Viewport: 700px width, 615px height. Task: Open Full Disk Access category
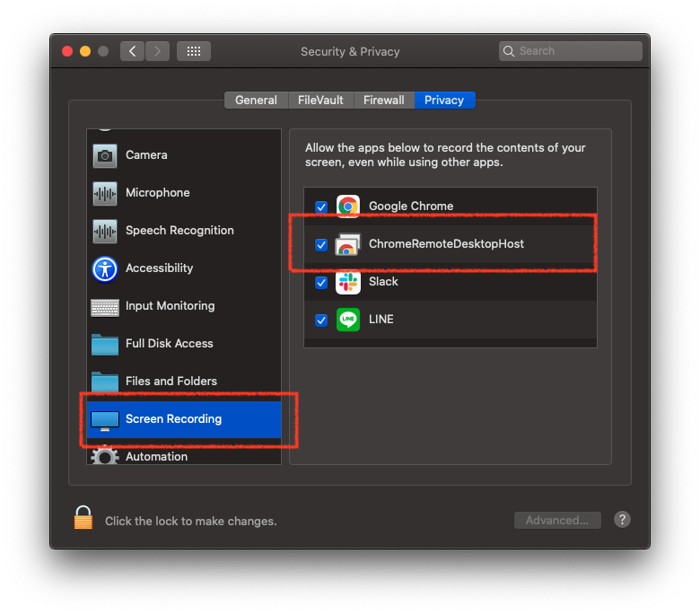[169, 344]
